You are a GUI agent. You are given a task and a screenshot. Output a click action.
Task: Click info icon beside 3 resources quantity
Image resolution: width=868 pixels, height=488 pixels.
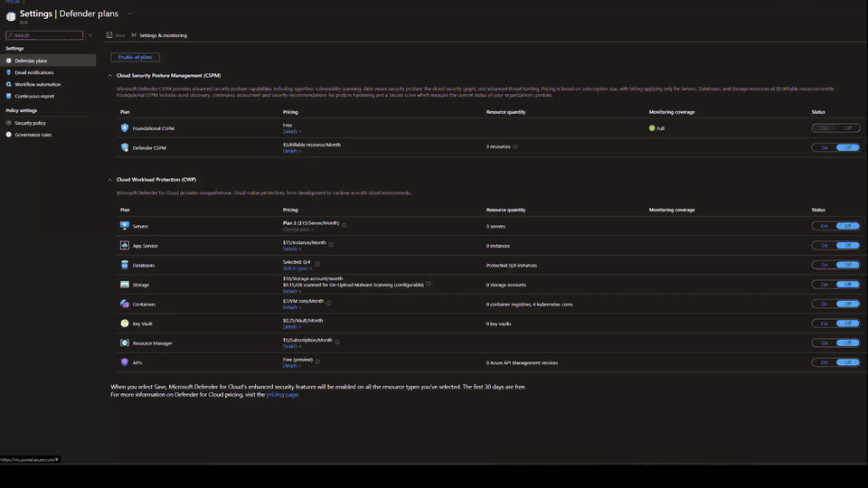(x=514, y=146)
